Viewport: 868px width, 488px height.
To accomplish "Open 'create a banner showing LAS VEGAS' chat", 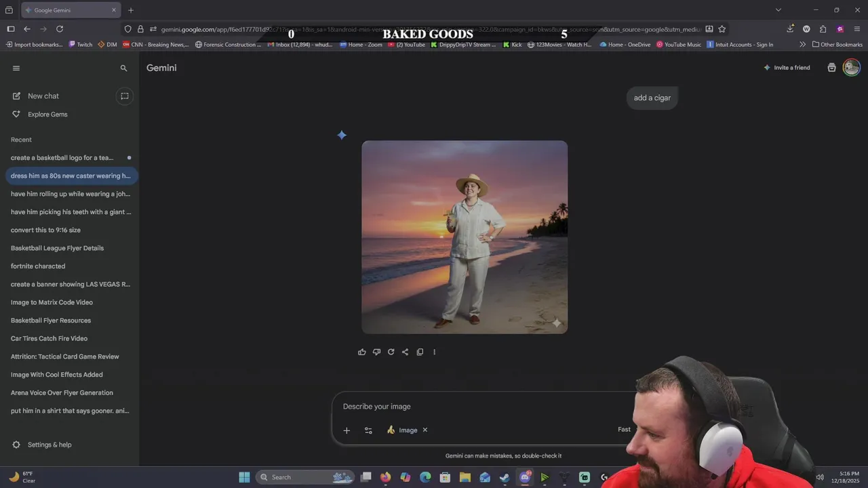I will 71,284.
